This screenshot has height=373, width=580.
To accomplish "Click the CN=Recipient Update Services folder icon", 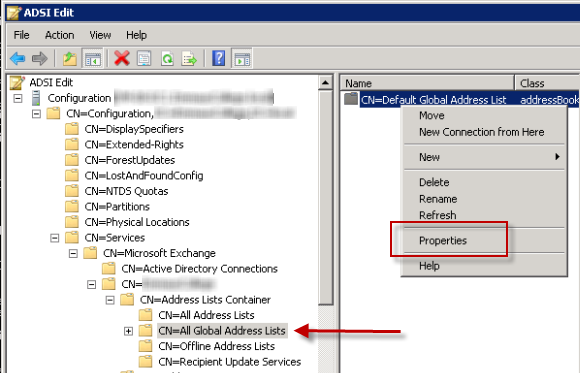I will click(x=145, y=362).
